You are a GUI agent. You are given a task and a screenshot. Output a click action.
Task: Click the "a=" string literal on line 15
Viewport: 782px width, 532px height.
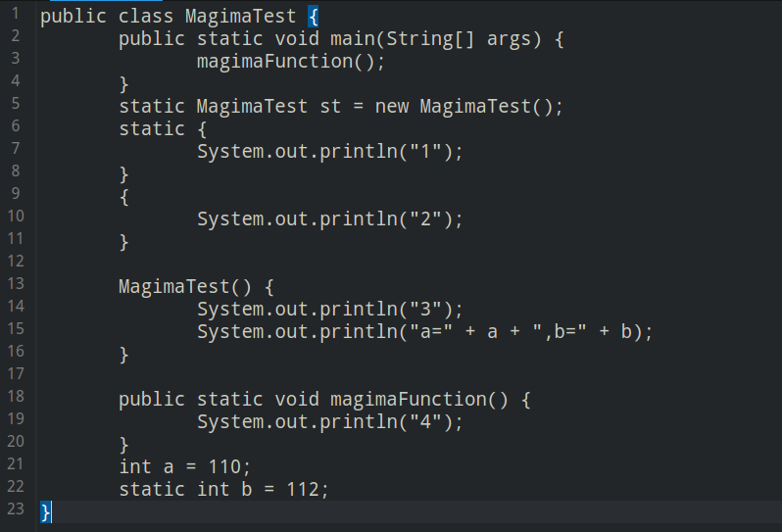pos(429,332)
